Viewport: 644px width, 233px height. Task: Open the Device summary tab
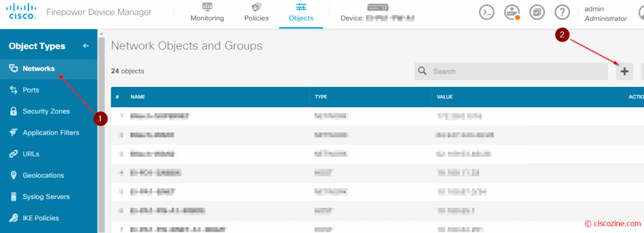coord(378,13)
